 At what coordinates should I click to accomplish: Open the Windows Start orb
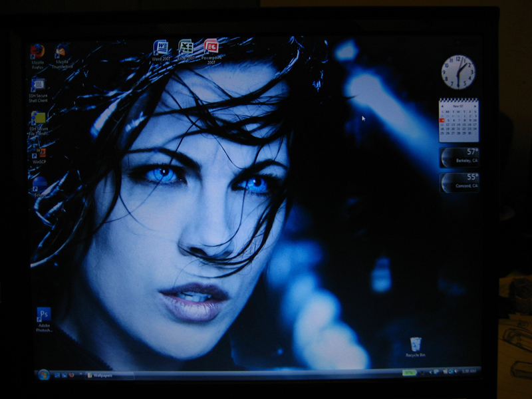43,374
